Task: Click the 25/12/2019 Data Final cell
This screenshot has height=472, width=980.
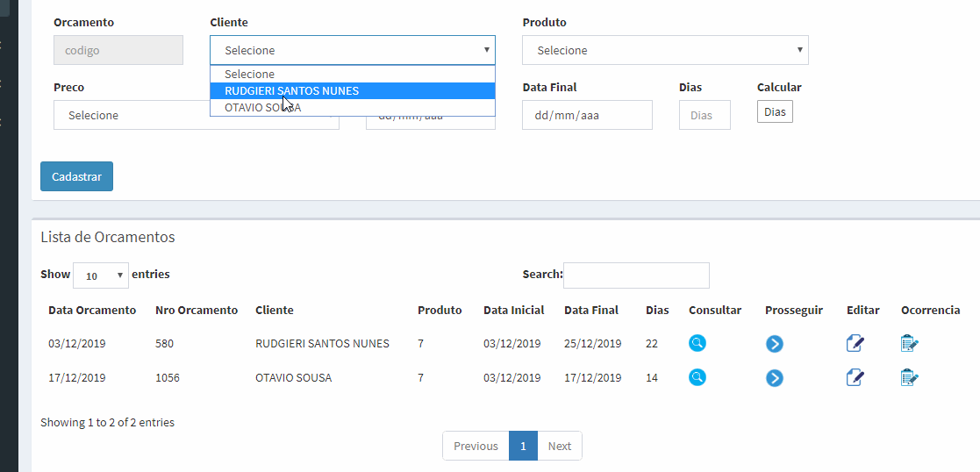Action: tap(592, 343)
